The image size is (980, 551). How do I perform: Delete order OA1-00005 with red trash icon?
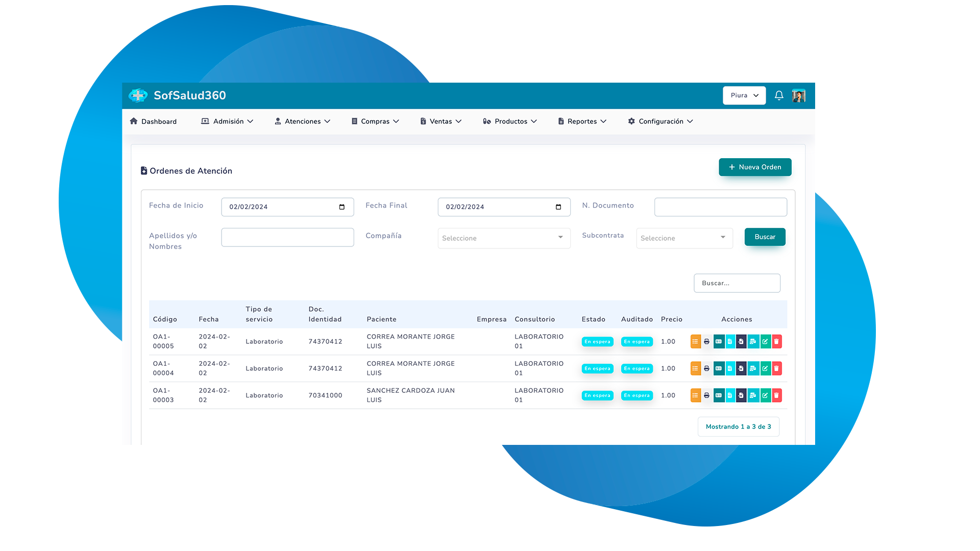pos(777,341)
